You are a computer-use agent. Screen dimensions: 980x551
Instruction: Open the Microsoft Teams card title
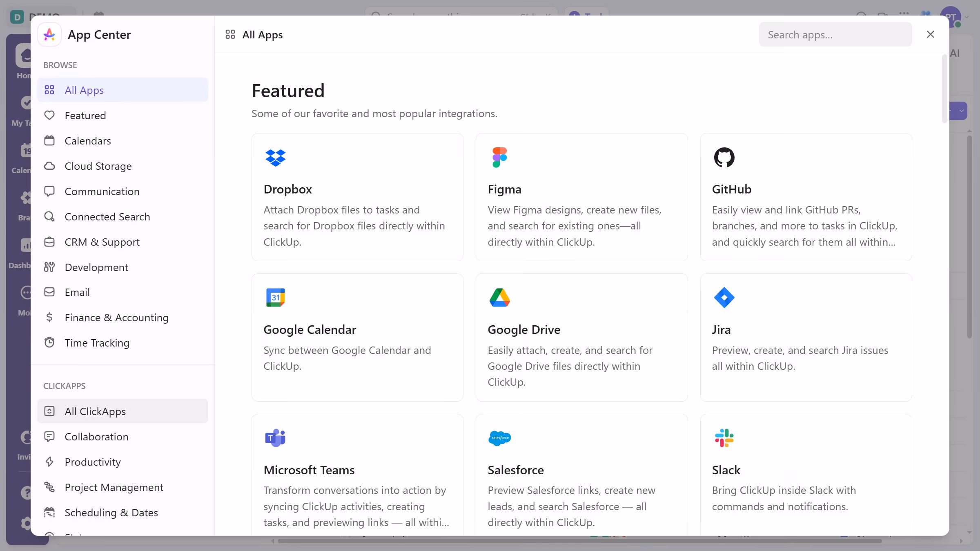pyautogui.click(x=309, y=470)
